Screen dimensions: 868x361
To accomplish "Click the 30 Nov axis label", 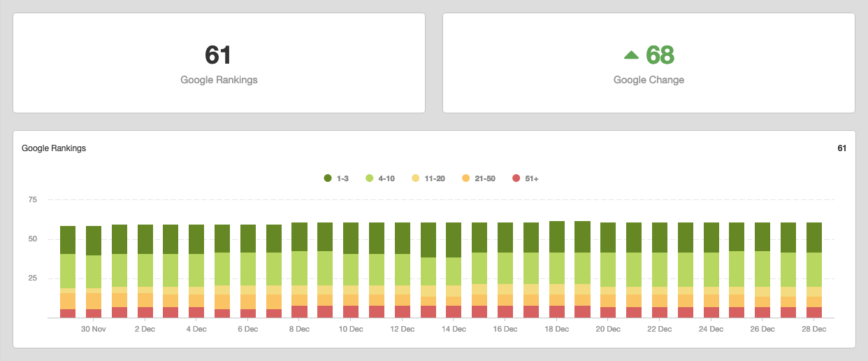I will 94,329.
